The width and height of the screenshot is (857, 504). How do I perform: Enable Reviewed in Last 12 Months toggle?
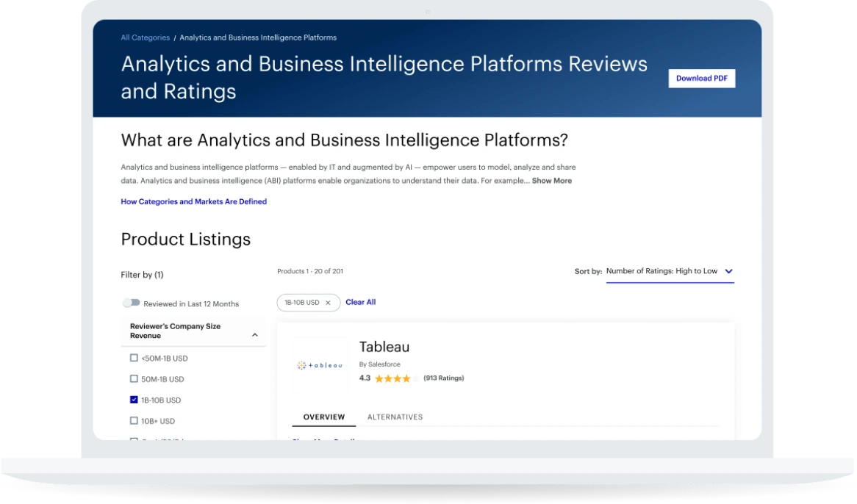pos(132,303)
